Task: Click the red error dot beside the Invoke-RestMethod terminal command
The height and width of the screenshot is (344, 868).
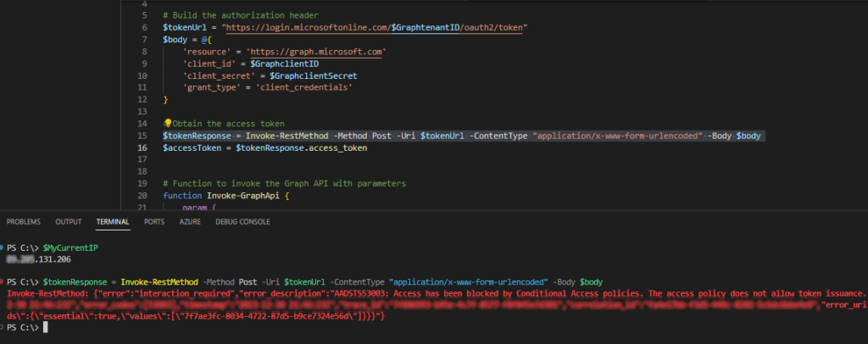Action: coord(3,281)
